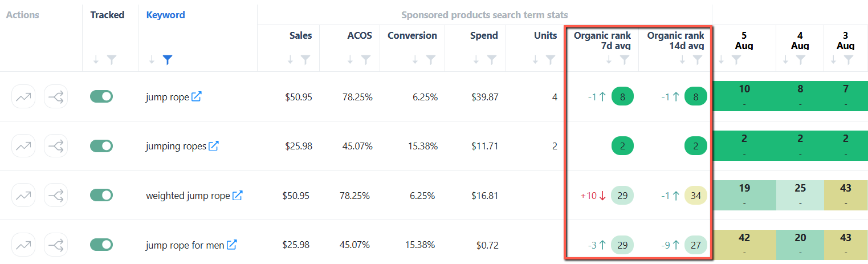Select the Keyword column header
This screenshot has height=264, width=868.
[x=166, y=15]
